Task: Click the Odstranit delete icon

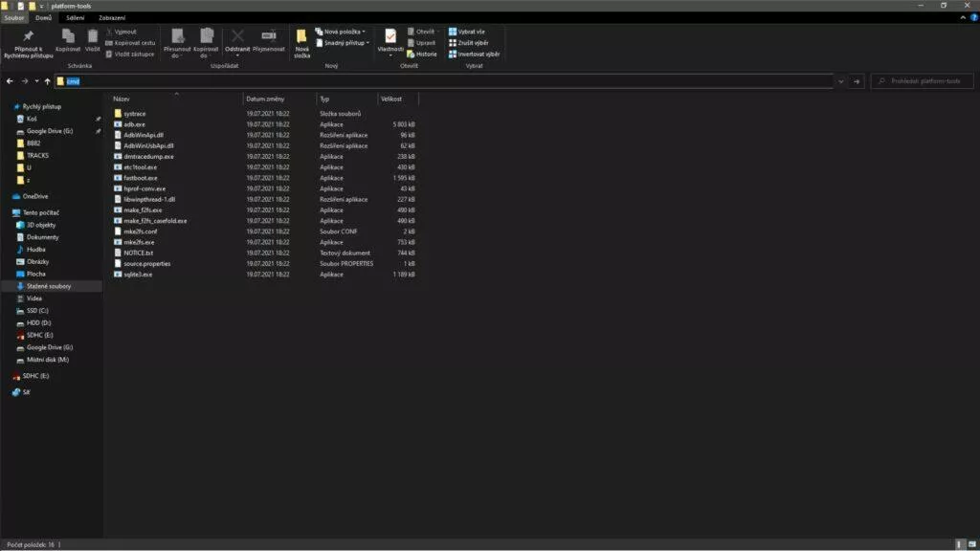Action: pos(237,37)
